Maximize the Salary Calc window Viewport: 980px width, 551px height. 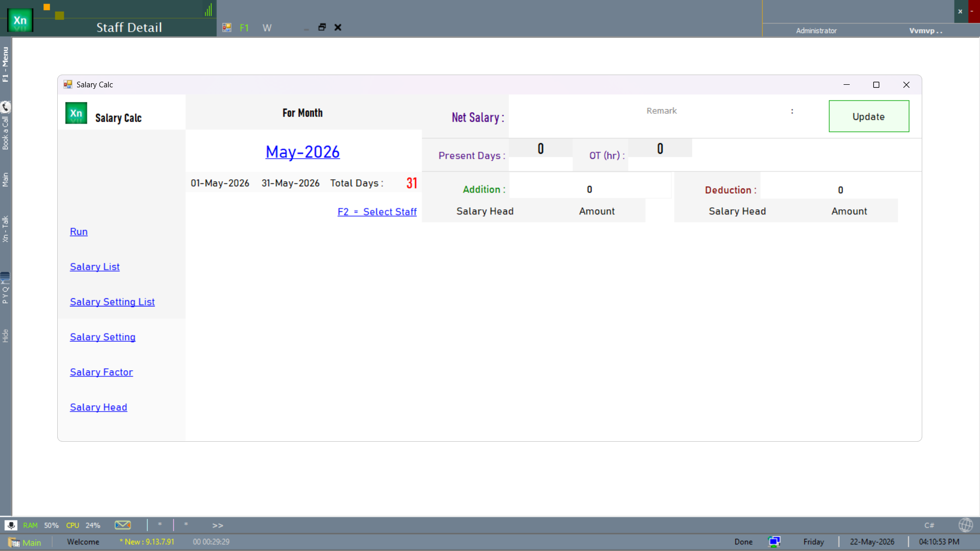pyautogui.click(x=876, y=85)
